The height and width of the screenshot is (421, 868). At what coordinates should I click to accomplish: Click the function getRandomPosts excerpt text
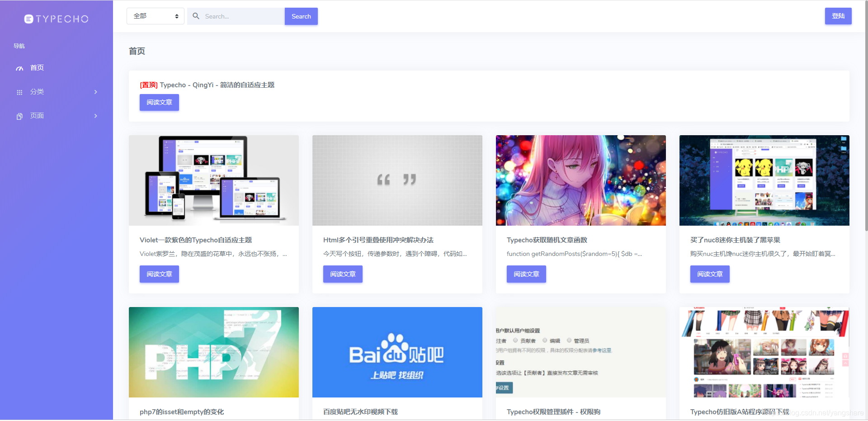point(575,254)
